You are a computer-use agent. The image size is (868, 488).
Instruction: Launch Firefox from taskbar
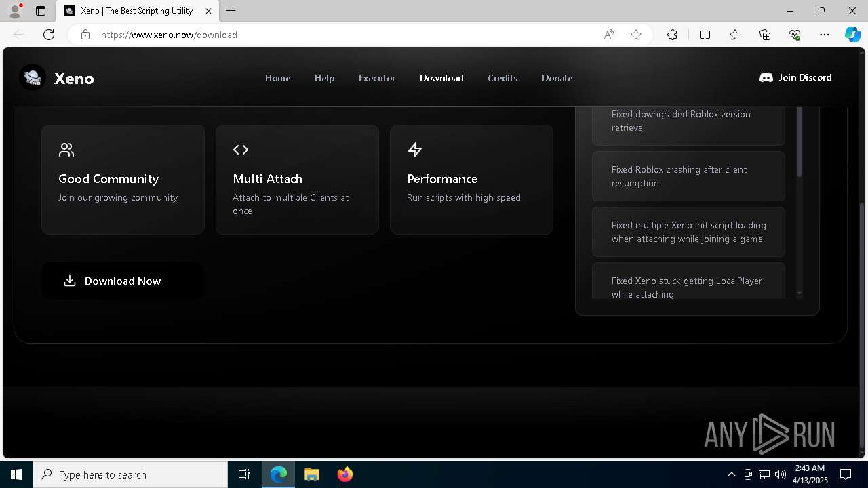tap(345, 474)
